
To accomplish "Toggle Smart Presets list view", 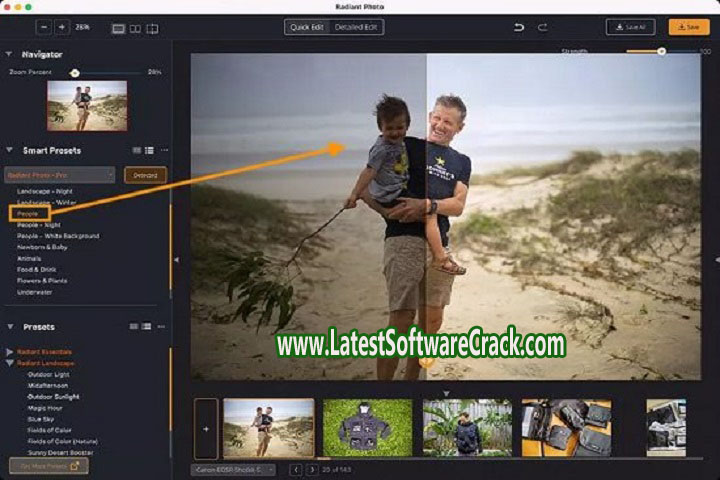I will coord(148,150).
